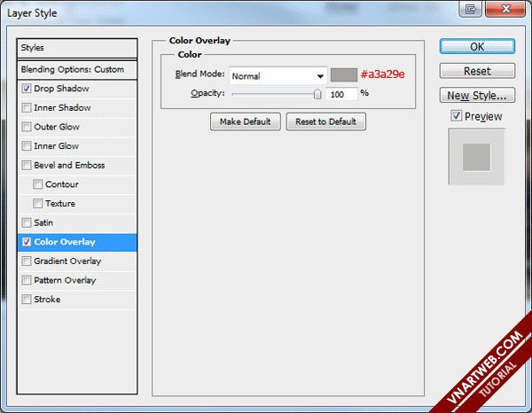Tick the Contour checkbox

coord(37,184)
